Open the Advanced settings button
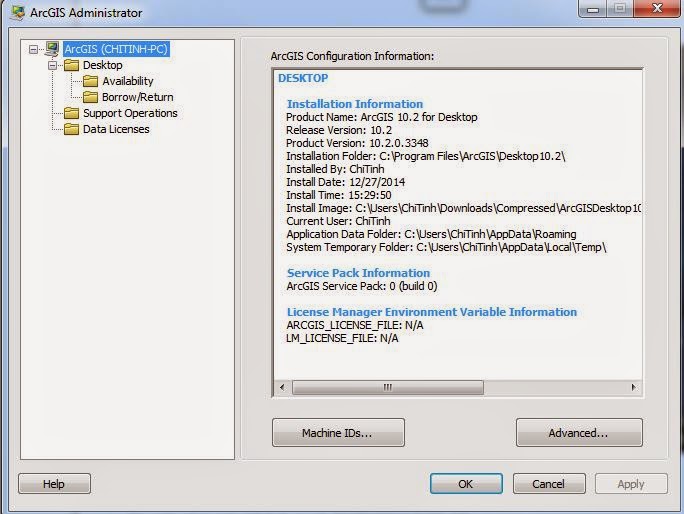Image resolution: width=684 pixels, height=514 pixels. (x=579, y=432)
